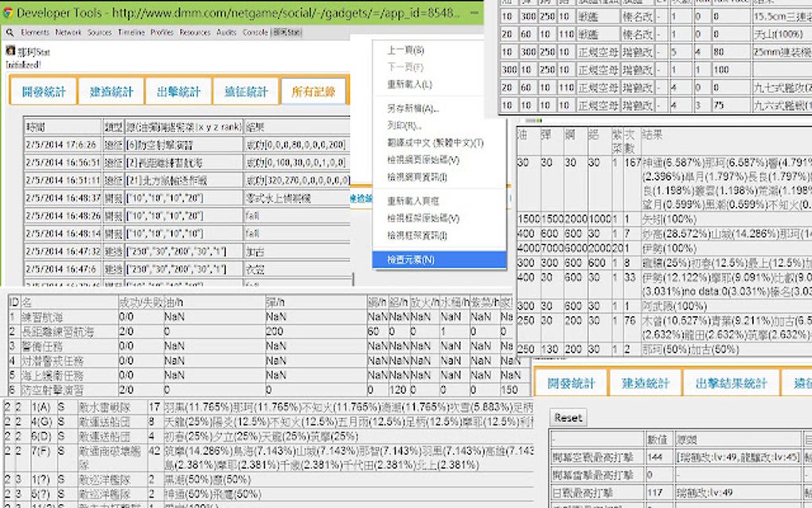Open 開發統計 tab in the Developer Tools panel
The width and height of the screenshot is (812, 508).
point(44,92)
